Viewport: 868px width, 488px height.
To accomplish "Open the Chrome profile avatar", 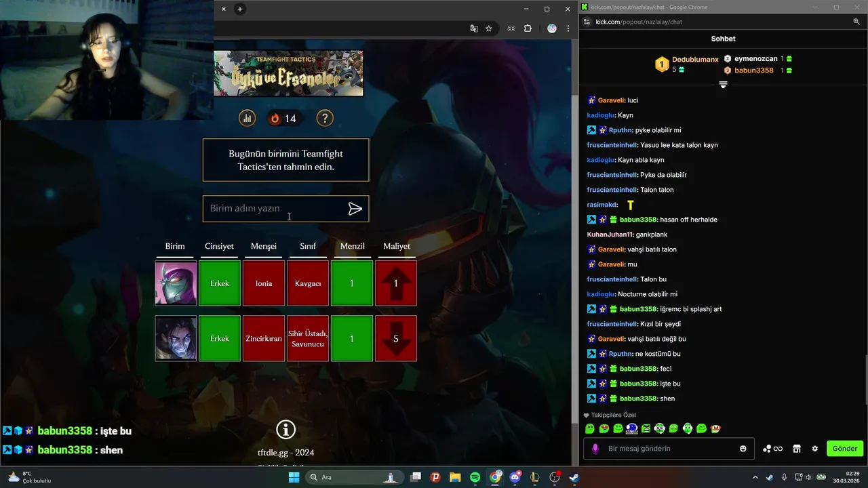I will point(551,28).
